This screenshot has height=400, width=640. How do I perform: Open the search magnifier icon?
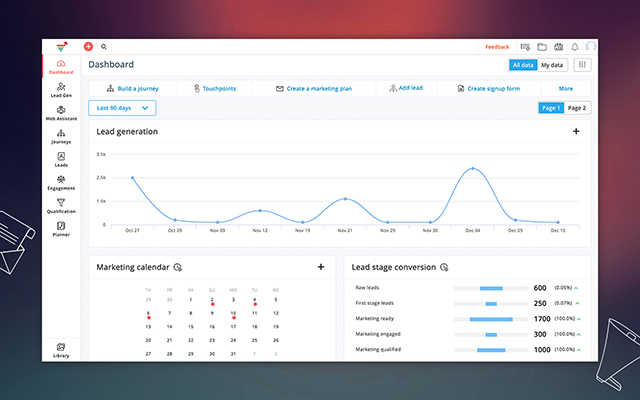point(104,47)
